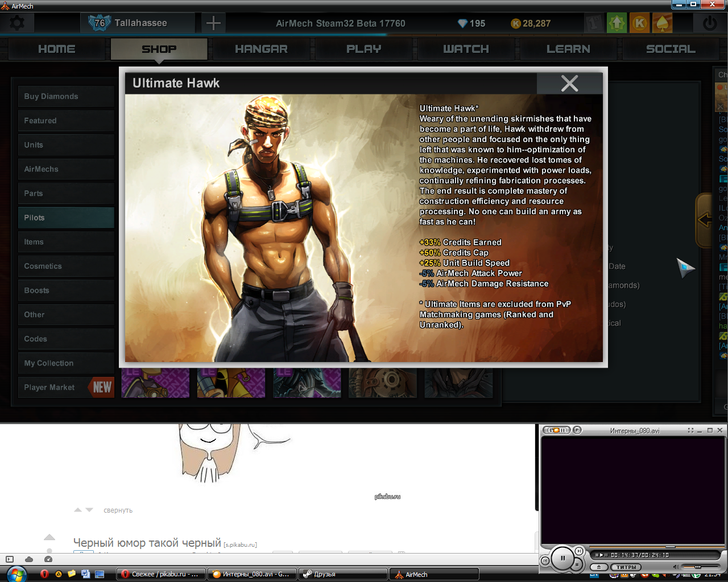Skip to previous track in GOM Player
Image resolution: width=728 pixels, height=582 pixels.
545,561
